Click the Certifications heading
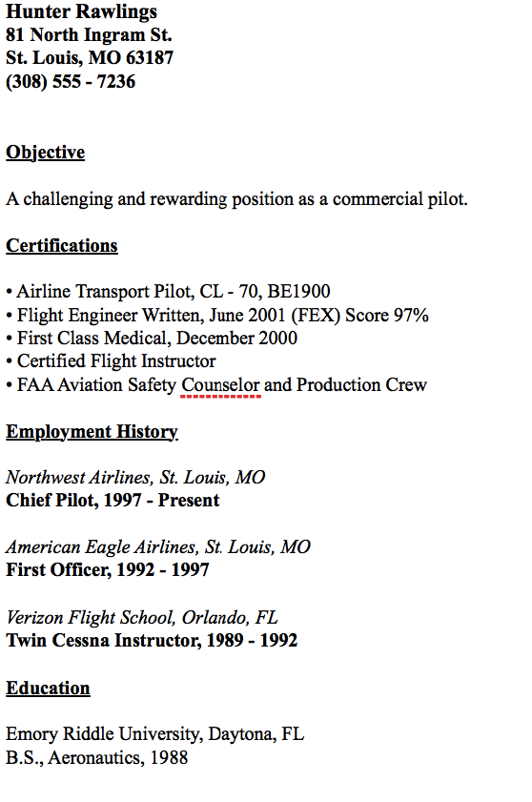This screenshot has height=802, width=532. point(62,245)
